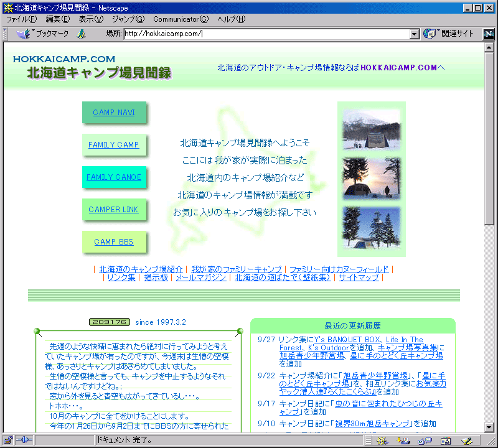Screen dimensions: 498x448
Task: Click the Netscape window title icon
Action: click(8, 7)
